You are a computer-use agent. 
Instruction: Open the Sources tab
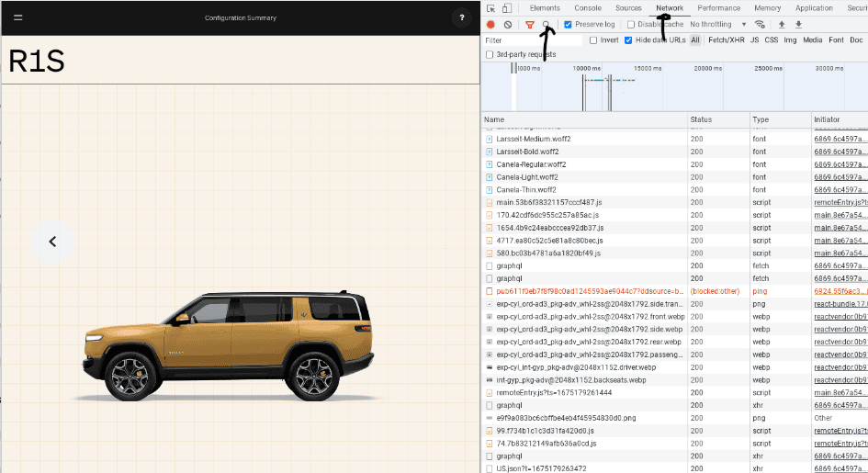click(628, 8)
